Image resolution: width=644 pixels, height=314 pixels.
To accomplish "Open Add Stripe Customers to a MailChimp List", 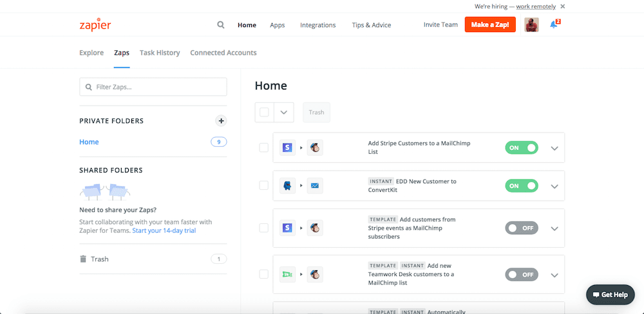I will point(419,148).
